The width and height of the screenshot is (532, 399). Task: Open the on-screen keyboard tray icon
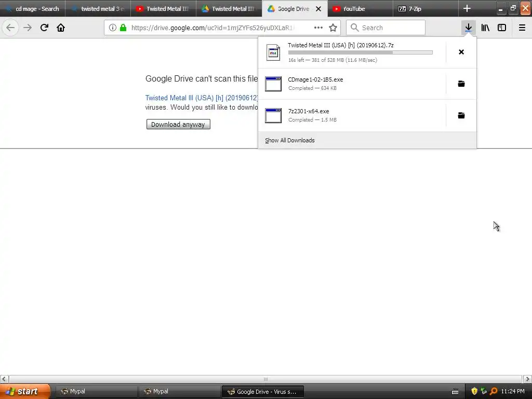tap(455, 392)
